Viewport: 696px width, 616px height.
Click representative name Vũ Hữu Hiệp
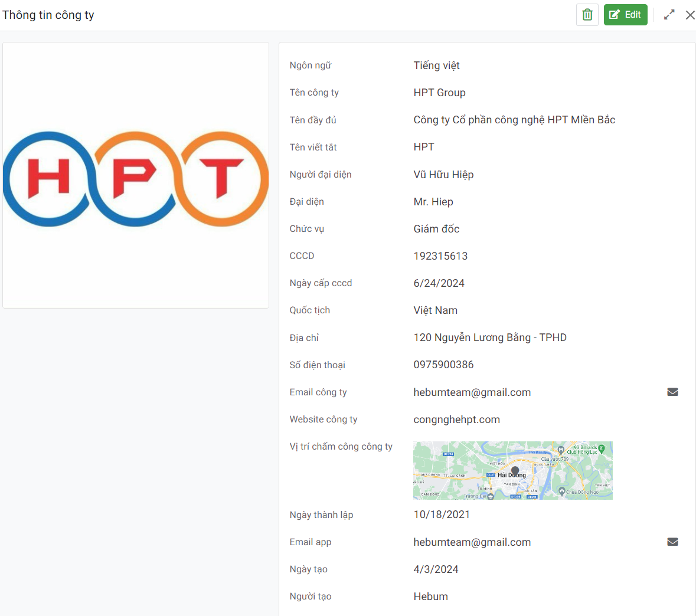pos(443,175)
